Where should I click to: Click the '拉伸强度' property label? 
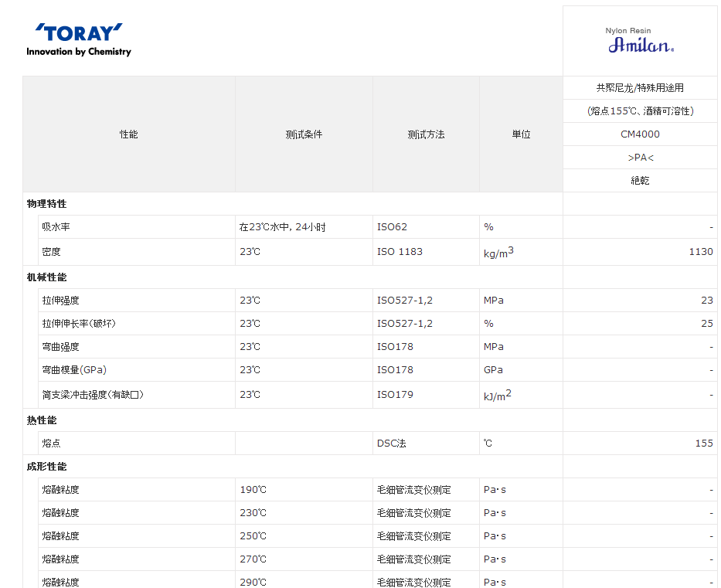tap(61, 301)
